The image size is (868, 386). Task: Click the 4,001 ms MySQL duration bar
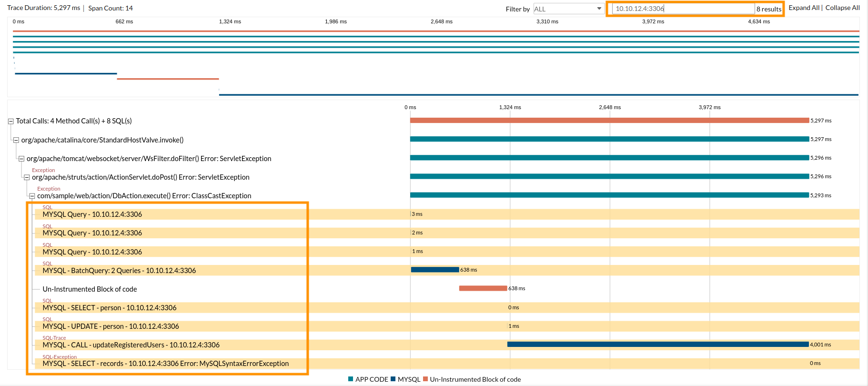(x=657, y=344)
